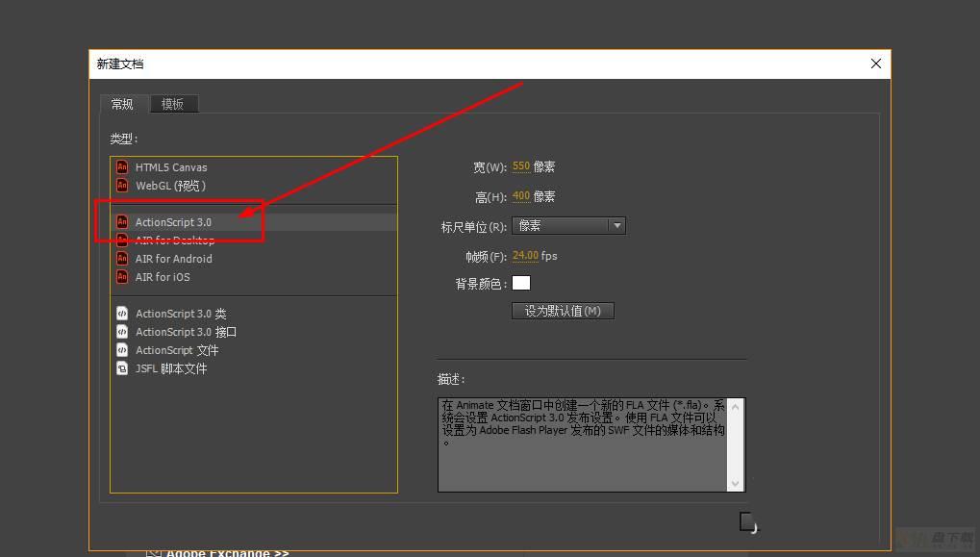Click the ActionScript 文件 script icon
980x557 pixels.
click(122, 350)
